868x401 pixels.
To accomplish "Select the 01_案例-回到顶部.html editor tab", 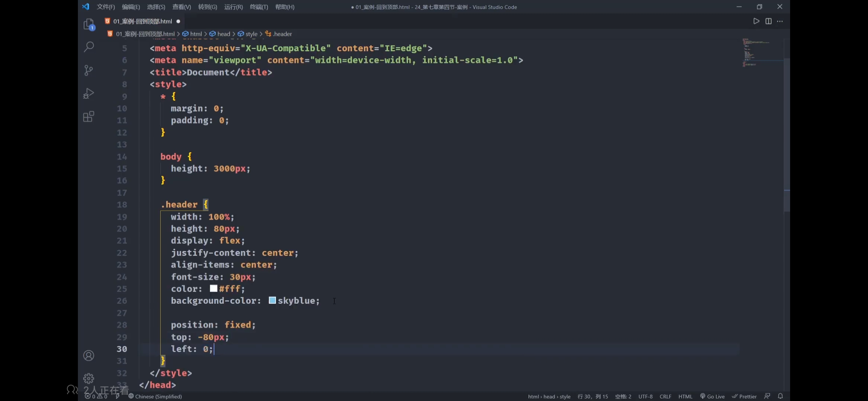I will [142, 21].
